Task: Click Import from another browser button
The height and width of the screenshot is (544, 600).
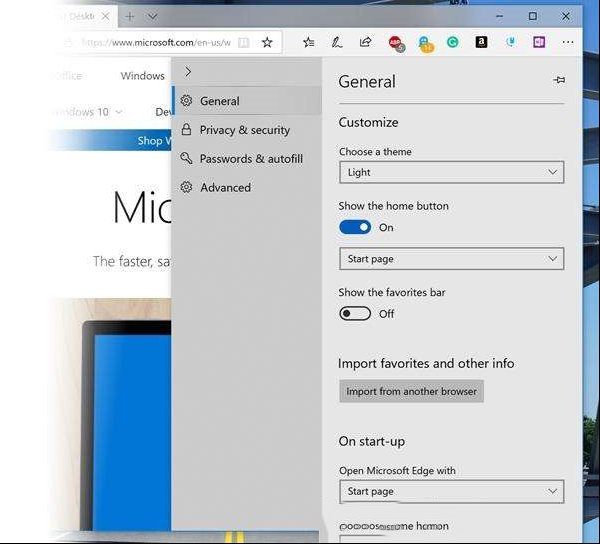Action: (411, 391)
